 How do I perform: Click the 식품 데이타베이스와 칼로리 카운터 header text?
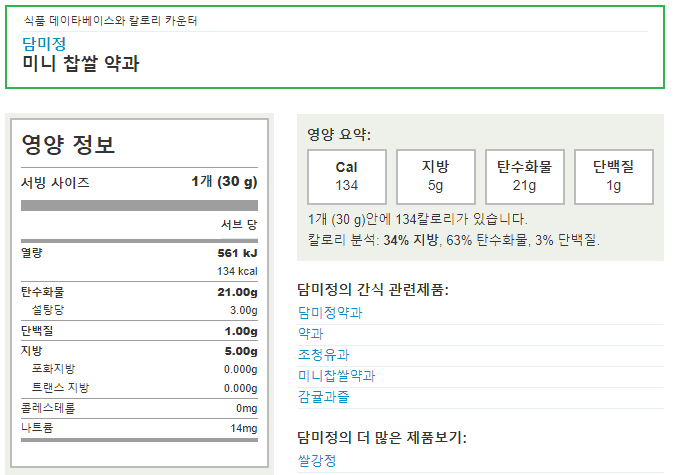tap(111, 20)
